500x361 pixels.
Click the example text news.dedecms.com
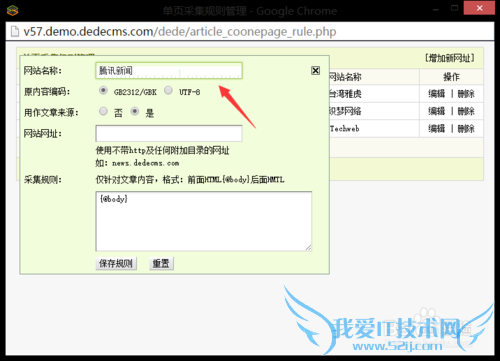pos(146,163)
